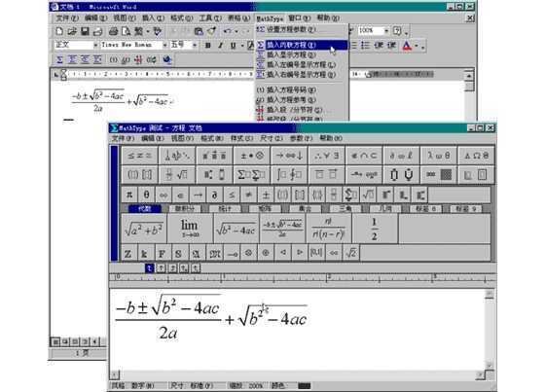This screenshot has width=545, height=392.
Task: Open the relational symbols palette (≤ ≠ ≈)
Action: (x=139, y=156)
